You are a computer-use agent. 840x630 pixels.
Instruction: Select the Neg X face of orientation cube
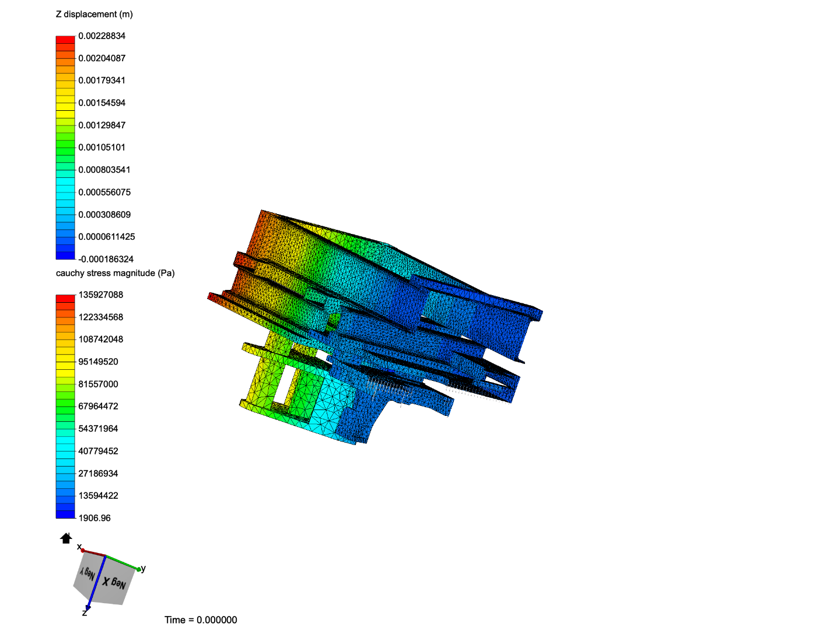pyautogui.click(x=115, y=583)
